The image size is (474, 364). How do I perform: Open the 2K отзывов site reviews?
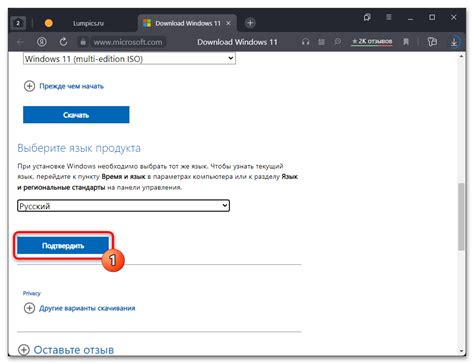coord(372,41)
